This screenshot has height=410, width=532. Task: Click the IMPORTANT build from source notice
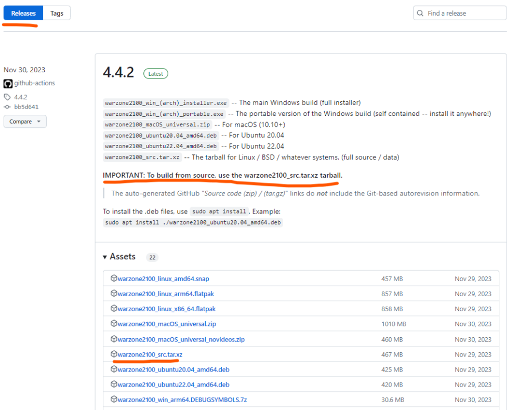222,175
